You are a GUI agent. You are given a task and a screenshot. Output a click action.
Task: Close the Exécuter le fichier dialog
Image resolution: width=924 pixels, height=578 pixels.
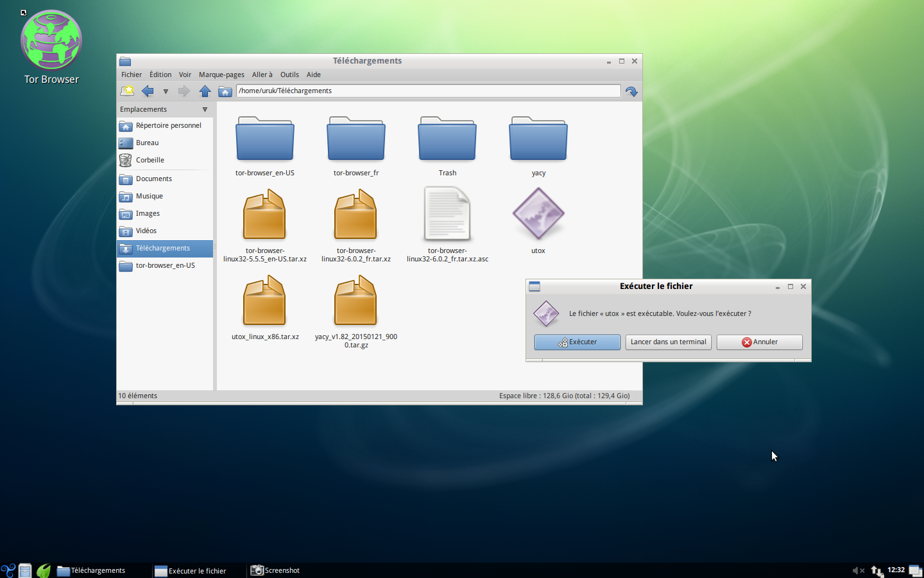[x=803, y=286]
